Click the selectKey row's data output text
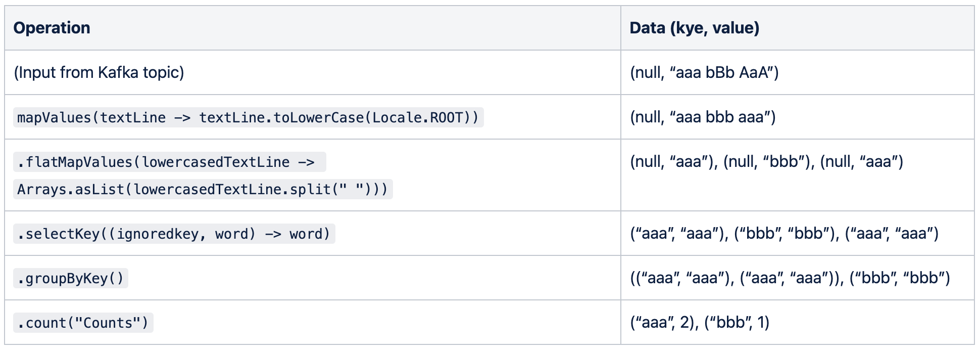This screenshot has height=352, width=980. tap(784, 233)
